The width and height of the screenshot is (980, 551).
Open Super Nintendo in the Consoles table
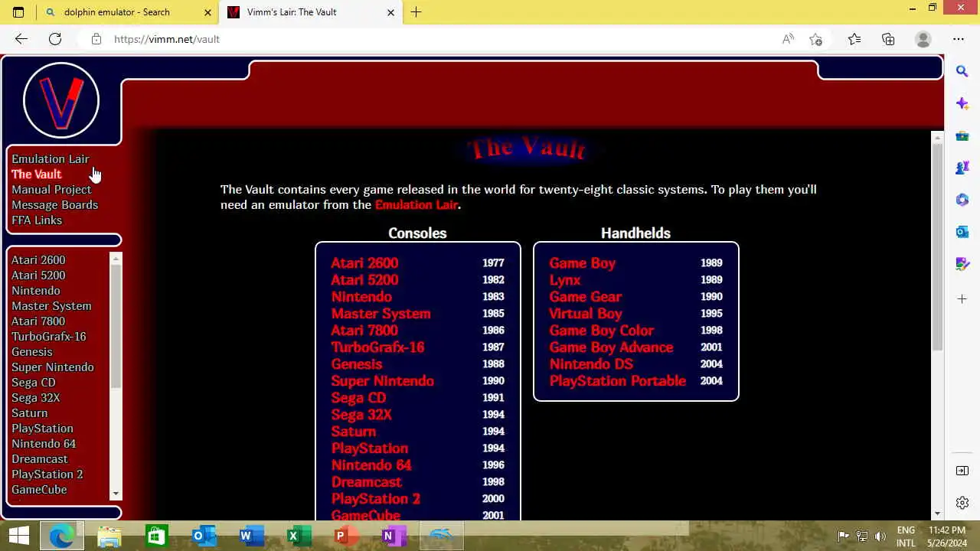tap(382, 380)
